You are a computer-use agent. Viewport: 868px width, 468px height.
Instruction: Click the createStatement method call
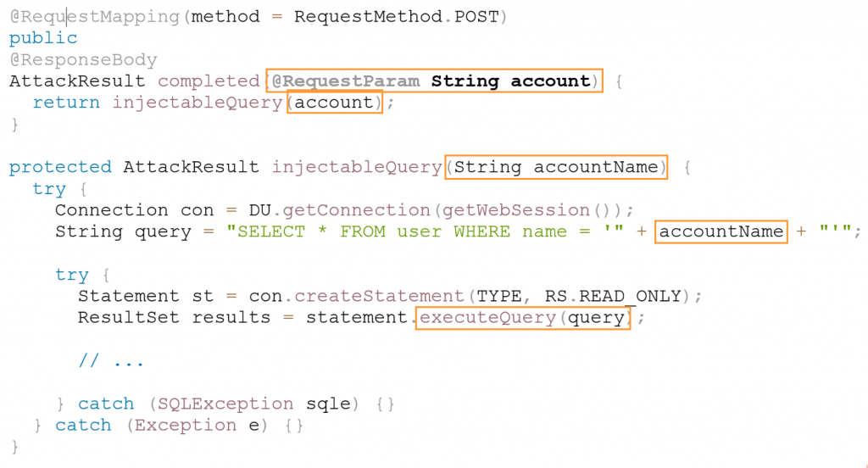379,296
